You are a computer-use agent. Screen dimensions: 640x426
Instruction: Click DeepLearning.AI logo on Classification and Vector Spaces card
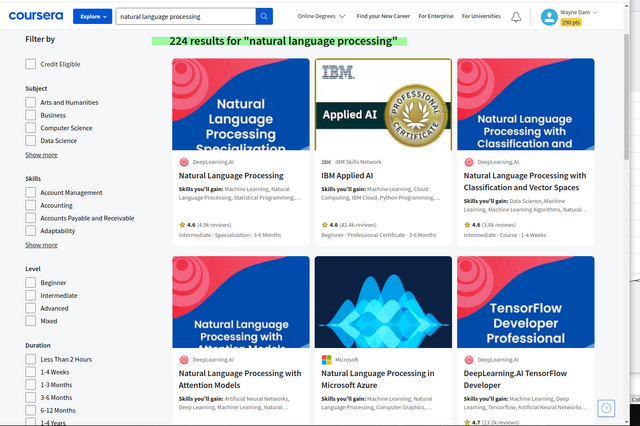click(x=469, y=162)
